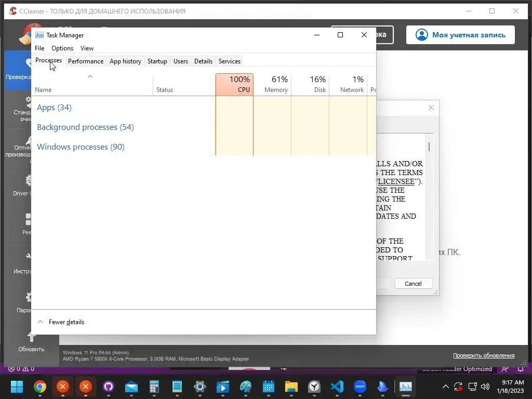Image resolution: width=532 pixels, height=399 pixels.
Task: Select the Apps (34) group
Action: [54, 108]
